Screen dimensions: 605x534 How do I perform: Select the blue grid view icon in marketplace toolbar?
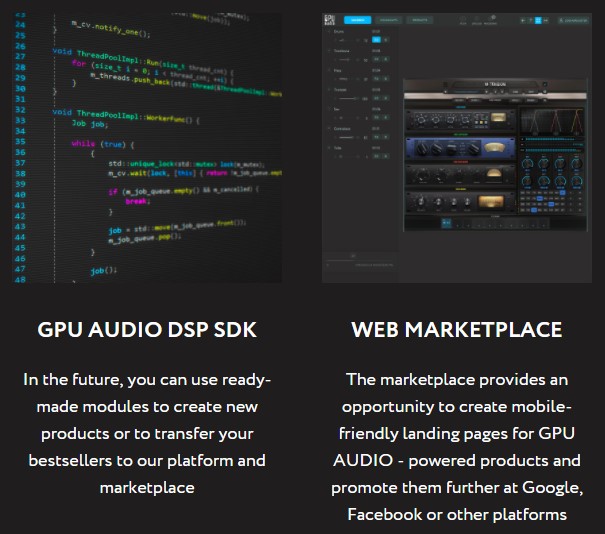[538, 20]
